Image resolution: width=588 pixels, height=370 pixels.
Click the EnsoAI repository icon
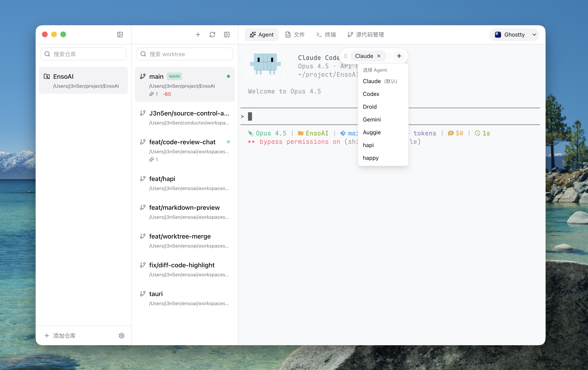[x=46, y=76]
